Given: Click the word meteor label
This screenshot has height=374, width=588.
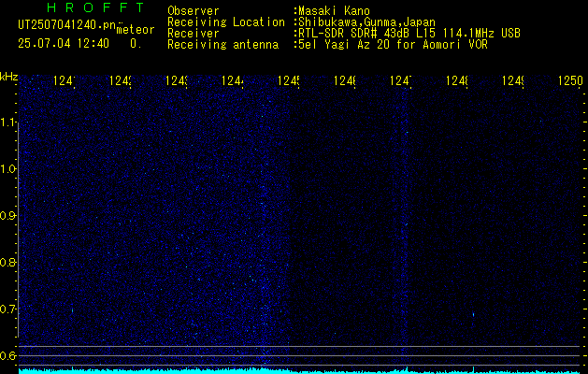Looking at the screenshot, I should [x=136, y=30].
